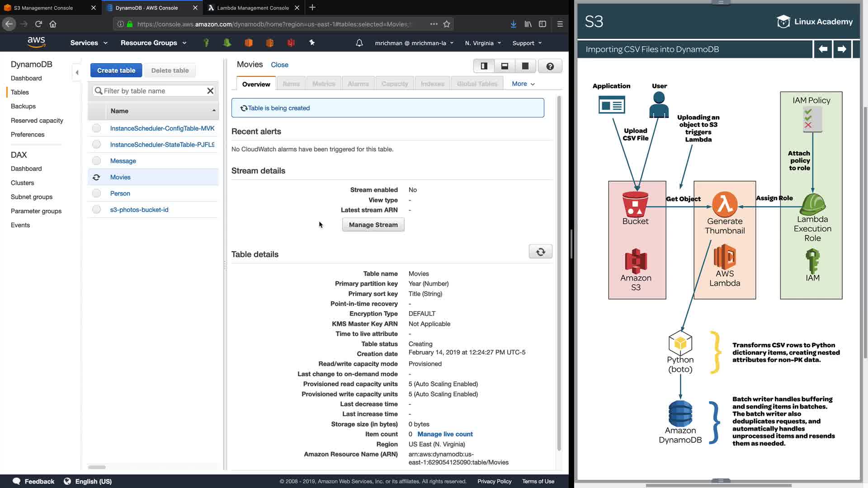868x488 pixels.
Task: Switch to the Overview tab
Action: pos(256,84)
